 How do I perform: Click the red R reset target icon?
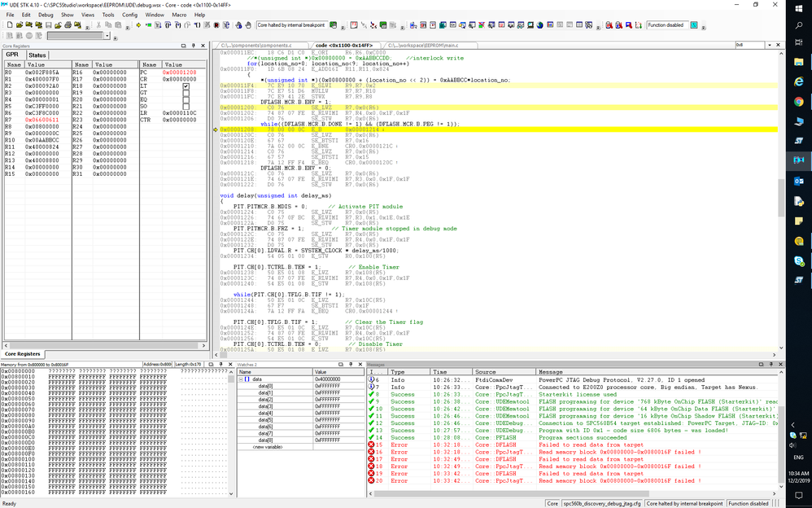pyautogui.click(x=216, y=25)
